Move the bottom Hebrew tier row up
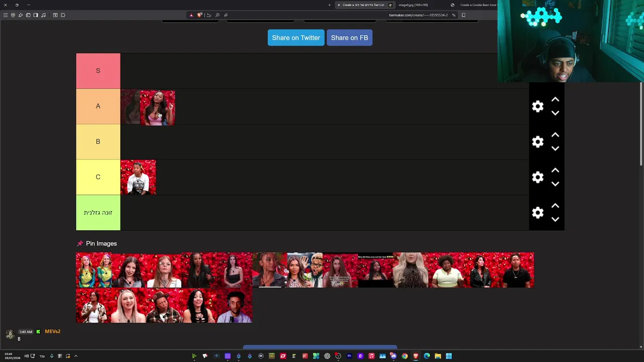The height and width of the screenshot is (362, 644). [x=555, y=206]
